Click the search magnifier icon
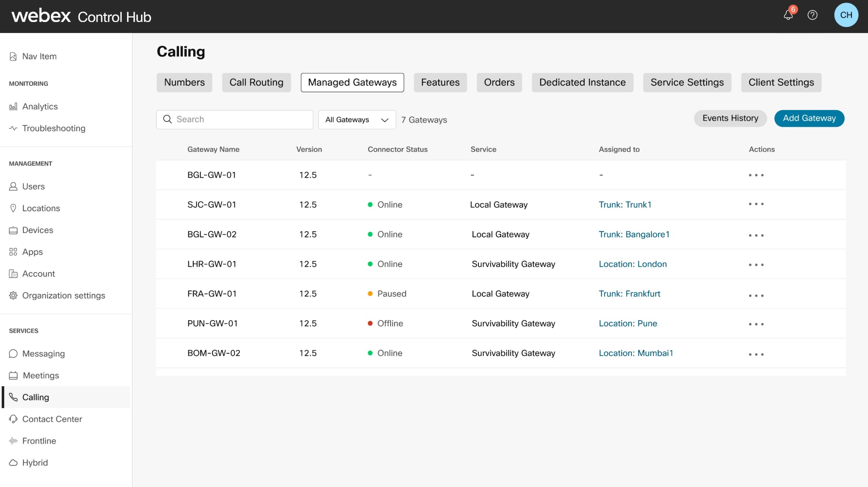The width and height of the screenshot is (868, 487). tap(167, 119)
